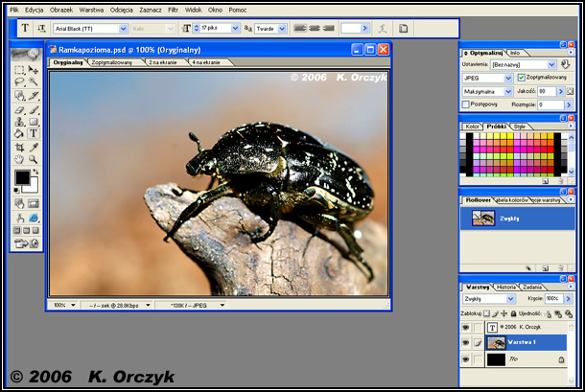Select the Magic Wand tool
The width and height of the screenshot is (585, 392).
point(33,83)
